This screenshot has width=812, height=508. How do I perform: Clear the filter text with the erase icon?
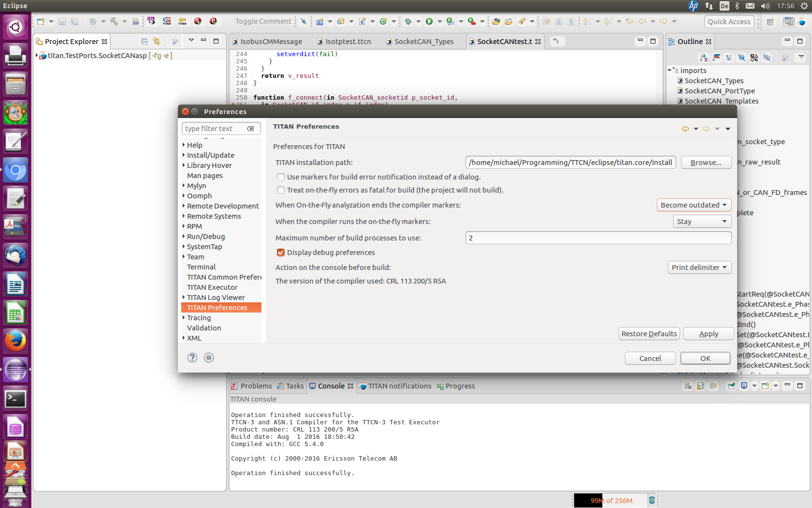(x=250, y=128)
